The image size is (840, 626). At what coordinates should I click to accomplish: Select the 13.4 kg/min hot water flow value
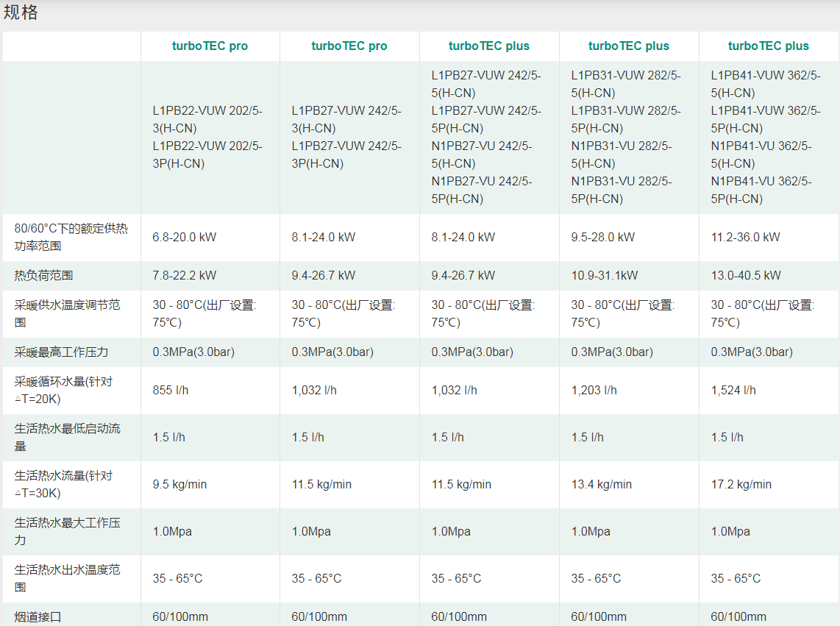tap(601, 484)
